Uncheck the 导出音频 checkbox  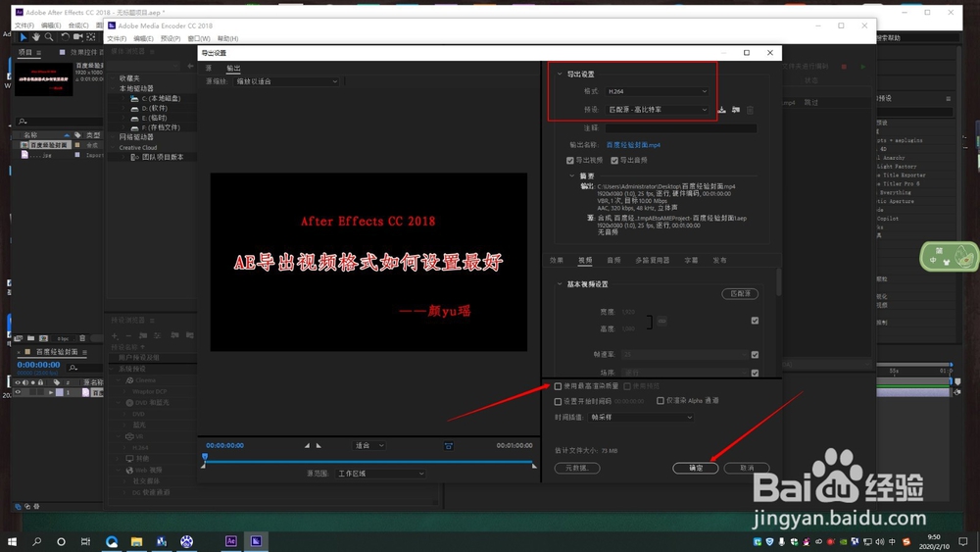click(614, 161)
